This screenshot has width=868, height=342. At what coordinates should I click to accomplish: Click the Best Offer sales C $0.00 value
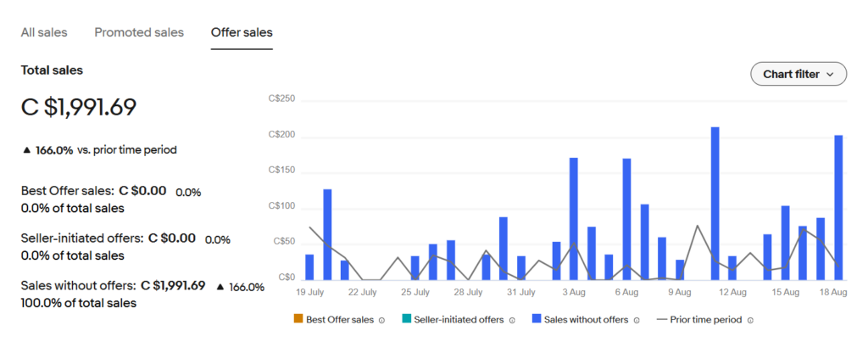pos(142,191)
